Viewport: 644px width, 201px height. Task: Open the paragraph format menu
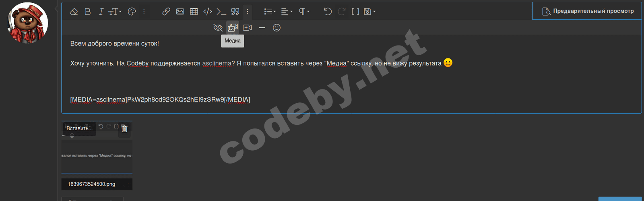pos(304,12)
